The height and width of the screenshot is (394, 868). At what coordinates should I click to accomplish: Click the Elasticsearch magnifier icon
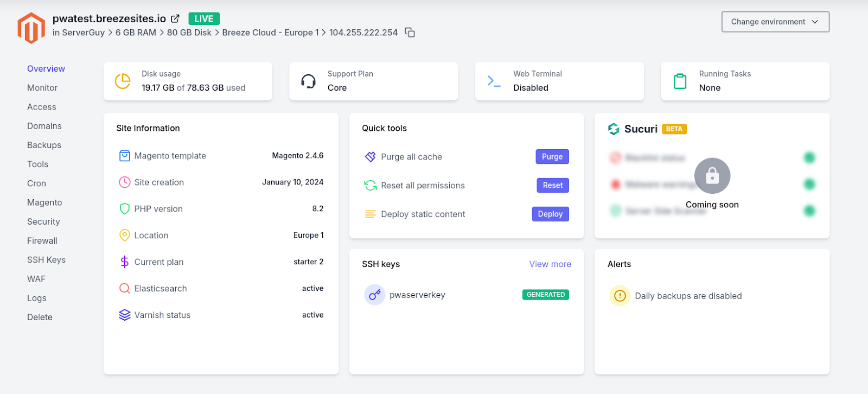[125, 289]
